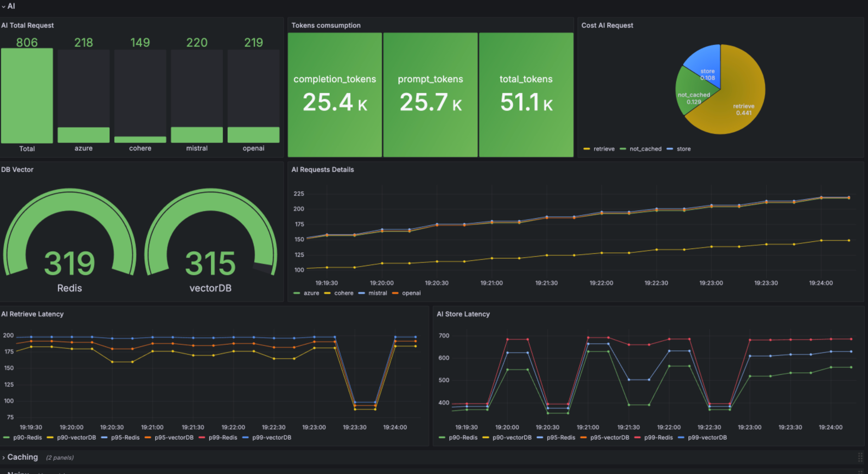This screenshot has height=474, width=868.
Task: Click the DB Vector panel title
Action: click(x=17, y=170)
